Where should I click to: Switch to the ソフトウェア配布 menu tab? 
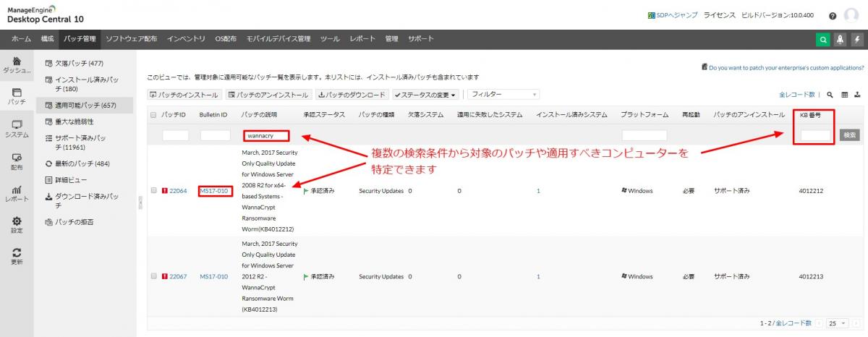click(x=131, y=38)
